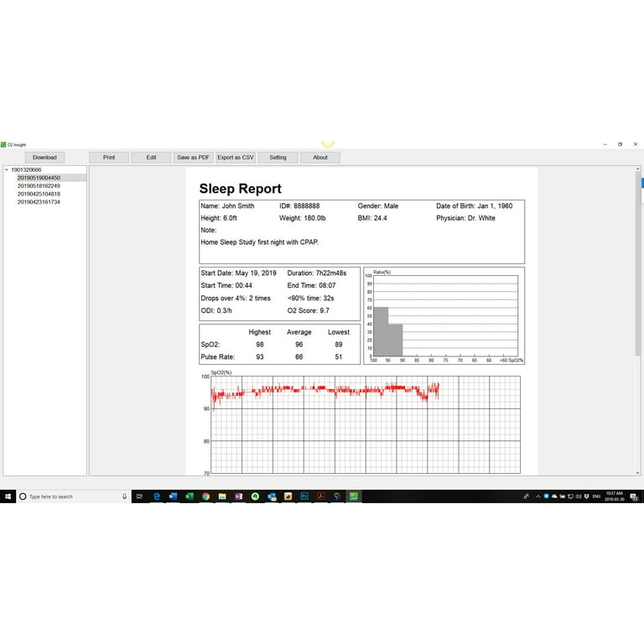The image size is (644, 644).
Task: Click the 'Name: John Smith' text
Action: [227, 205]
